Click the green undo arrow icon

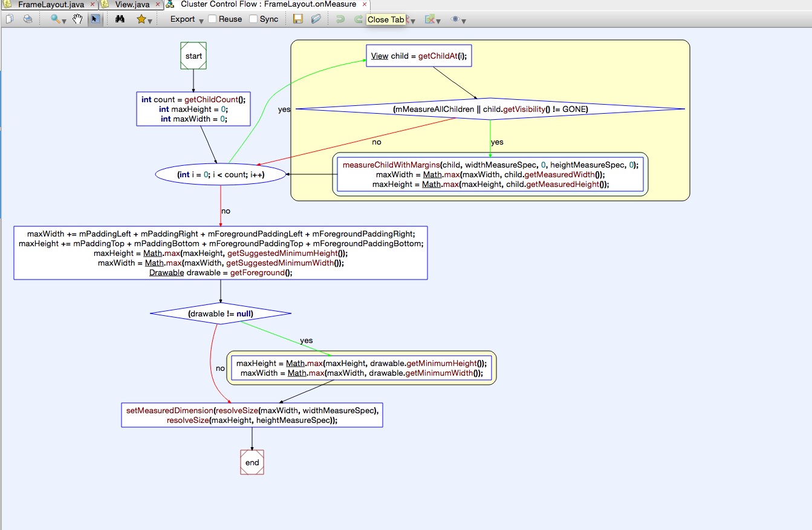(x=340, y=19)
